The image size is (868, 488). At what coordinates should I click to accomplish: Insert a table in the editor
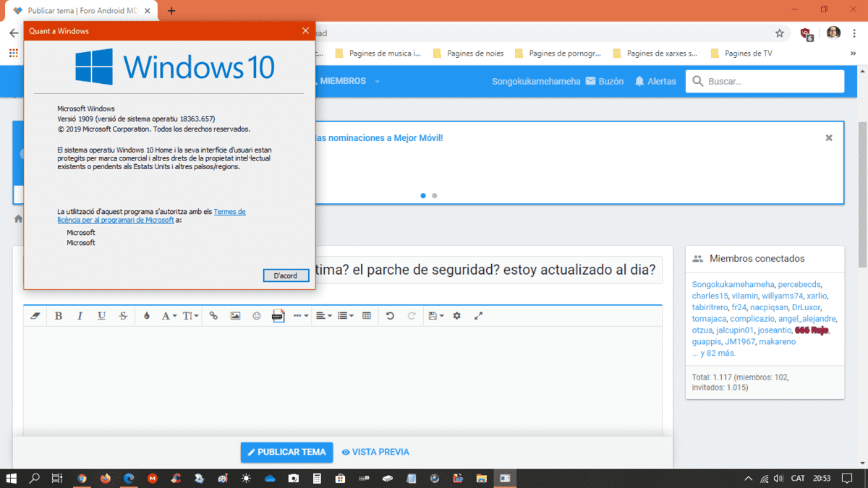(x=367, y=316)
